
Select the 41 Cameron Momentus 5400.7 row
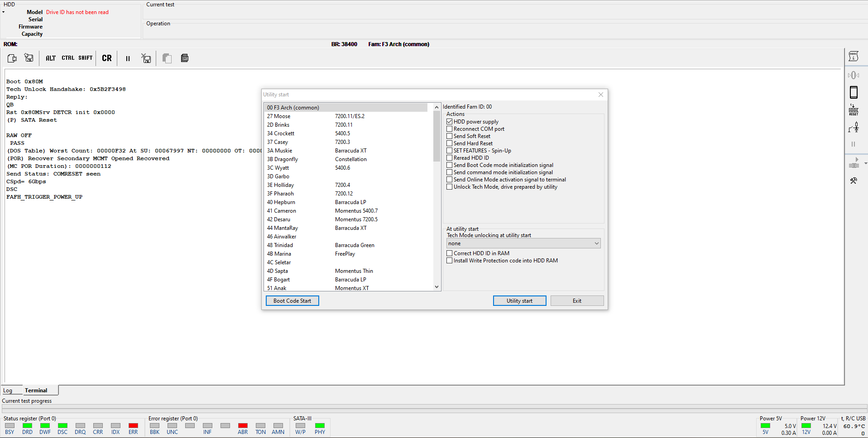[x=346, y=211]
